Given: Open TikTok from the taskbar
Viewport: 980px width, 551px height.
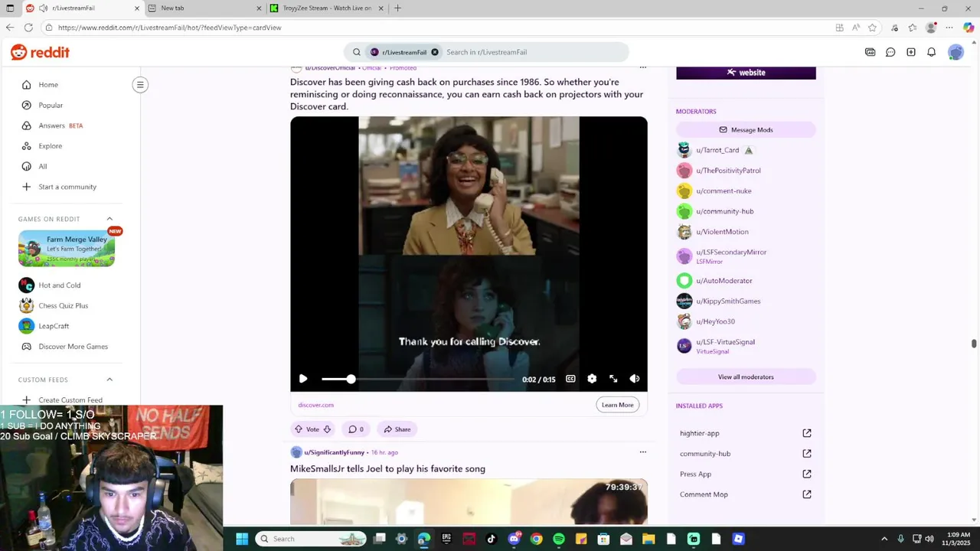Looking at the screenshot, I should click(x=492, y=539).
